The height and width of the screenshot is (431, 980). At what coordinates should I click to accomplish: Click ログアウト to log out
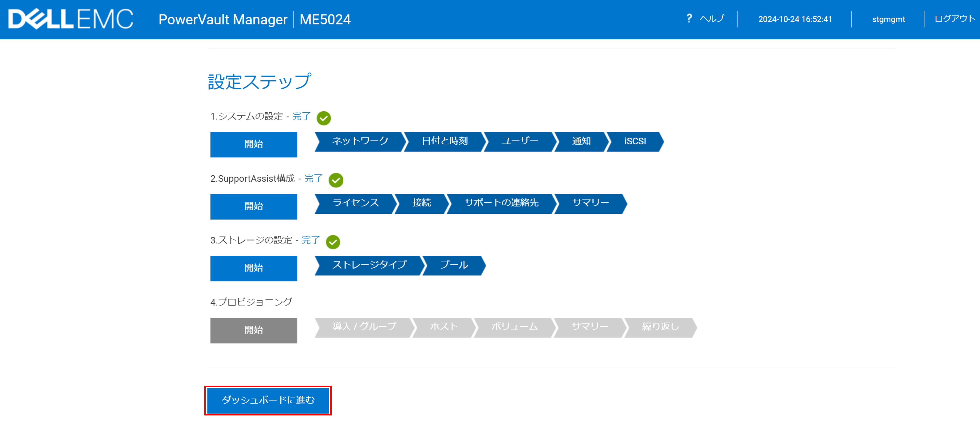click(x=955, y=19)
